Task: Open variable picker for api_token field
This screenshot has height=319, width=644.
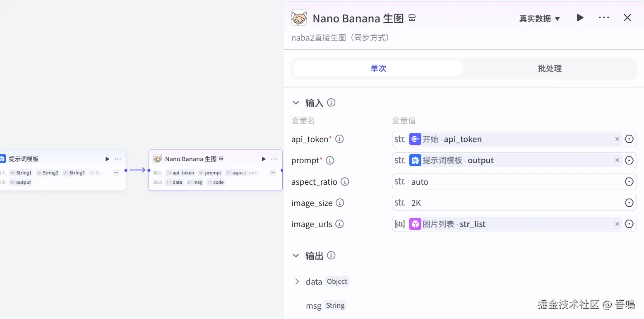Action: pos(629,139)
